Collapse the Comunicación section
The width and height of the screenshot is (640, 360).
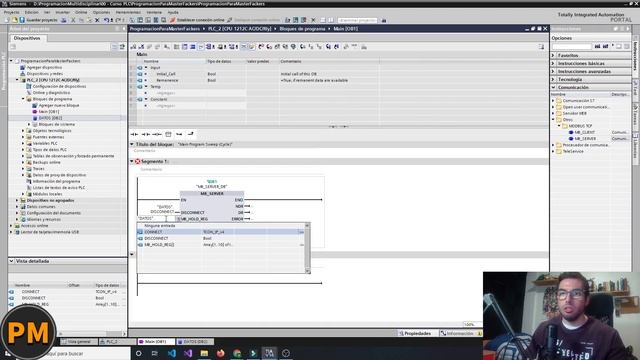point(554,87)
